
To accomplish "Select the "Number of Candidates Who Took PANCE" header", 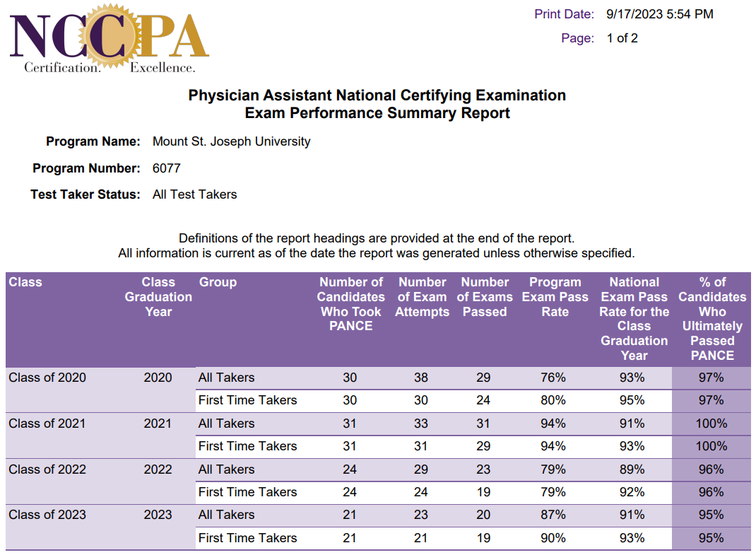I will click(350, 304).
